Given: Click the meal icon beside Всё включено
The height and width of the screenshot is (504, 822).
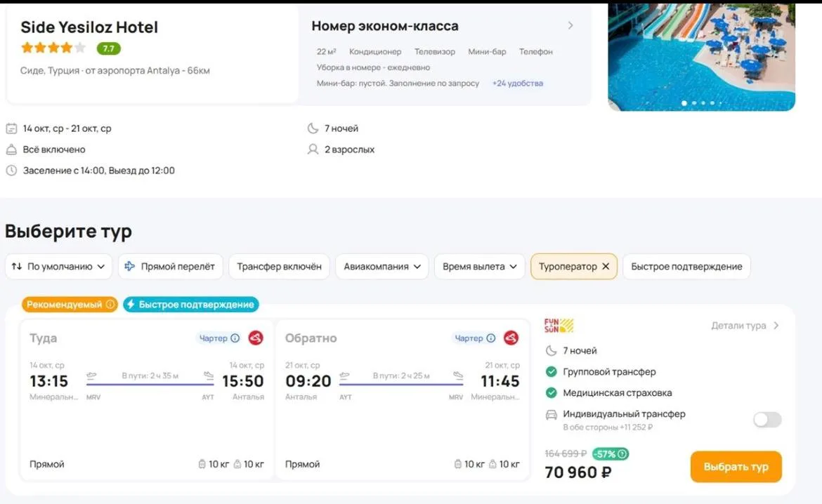Looking at the screenshot, I should tap(11, 150).
